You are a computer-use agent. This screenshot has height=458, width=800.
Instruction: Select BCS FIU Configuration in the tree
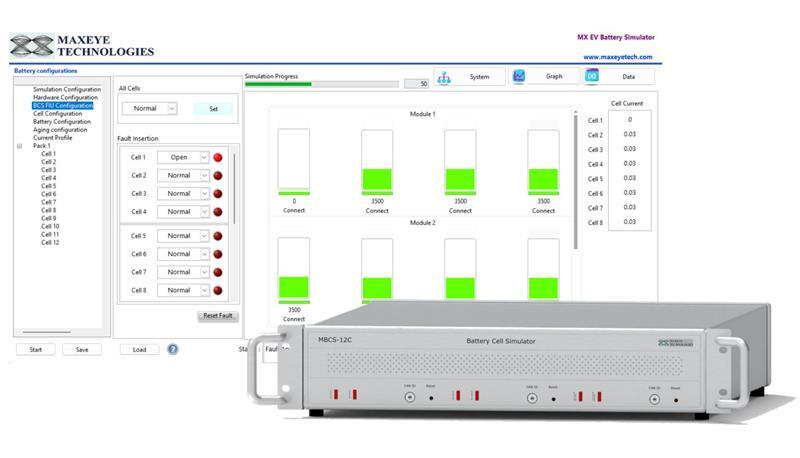[63, 106]
